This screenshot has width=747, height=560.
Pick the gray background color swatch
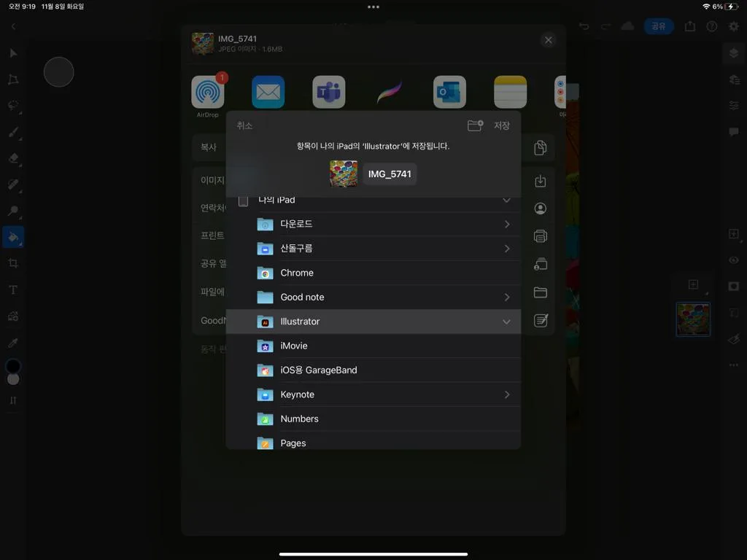point(13,379)
